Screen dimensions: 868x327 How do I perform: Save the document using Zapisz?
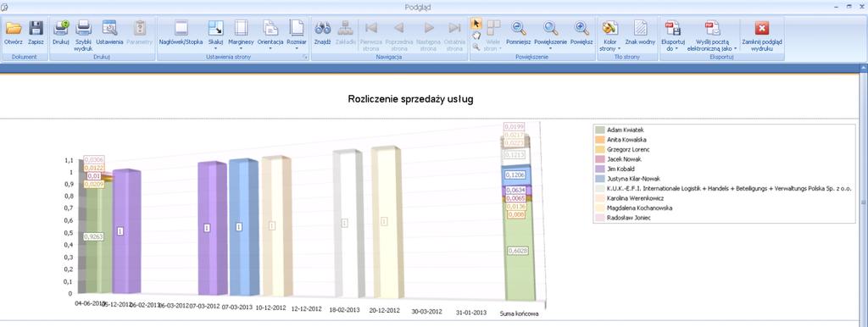[36, 33]
